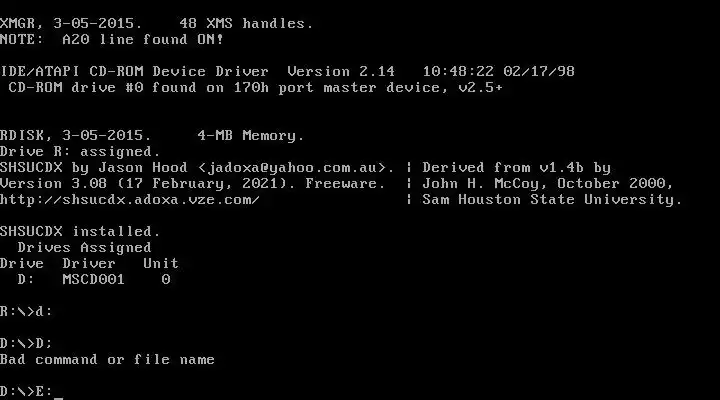Click the 'Sam Houston State University.' text

(x=552, y=200)
